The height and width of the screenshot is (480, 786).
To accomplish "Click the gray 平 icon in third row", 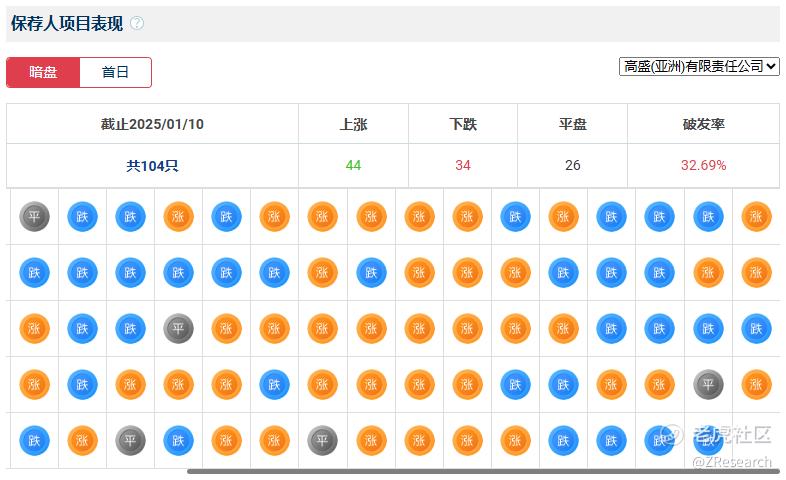I will point(179,328).
